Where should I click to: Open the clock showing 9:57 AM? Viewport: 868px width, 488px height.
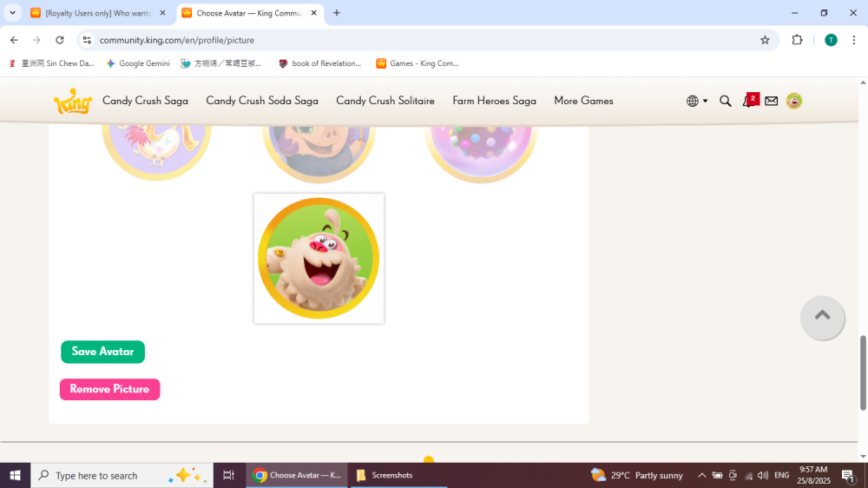(x=814, y=475)
